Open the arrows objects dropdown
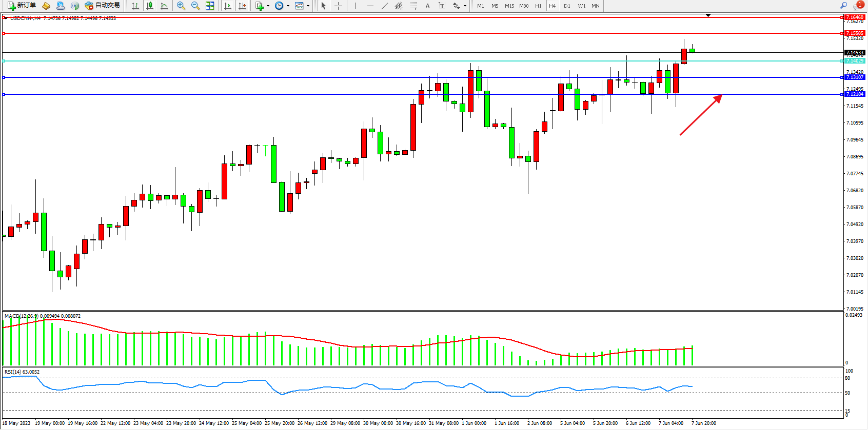Viewport: 868px width, 430px height. (x=465, y=6)
